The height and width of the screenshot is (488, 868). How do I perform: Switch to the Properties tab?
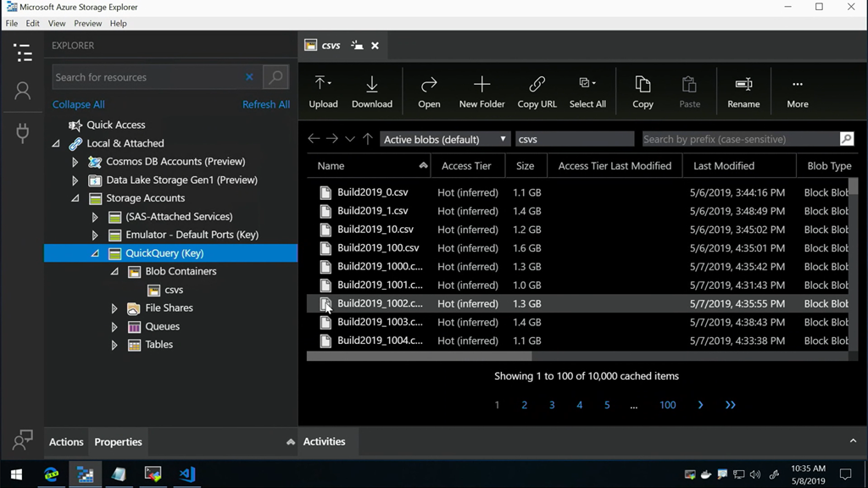pos(118,442)
